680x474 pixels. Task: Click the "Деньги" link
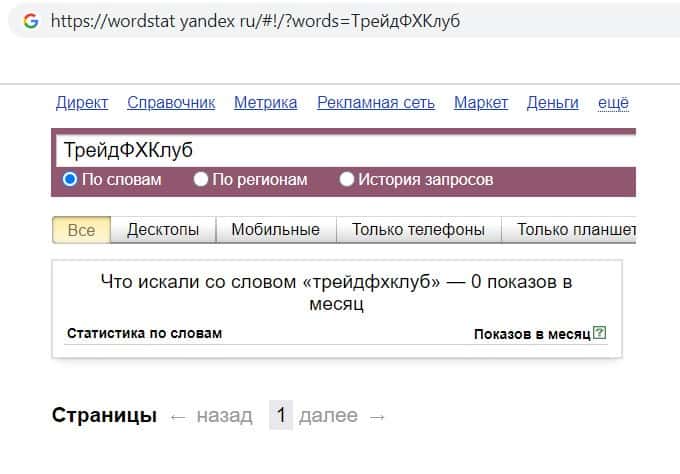click(553, 102)
